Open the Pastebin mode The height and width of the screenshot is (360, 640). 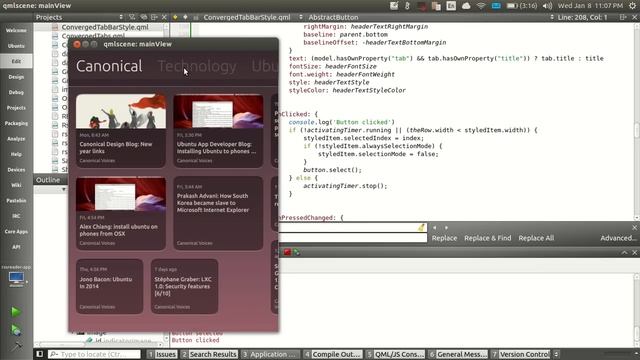(16, 200)
